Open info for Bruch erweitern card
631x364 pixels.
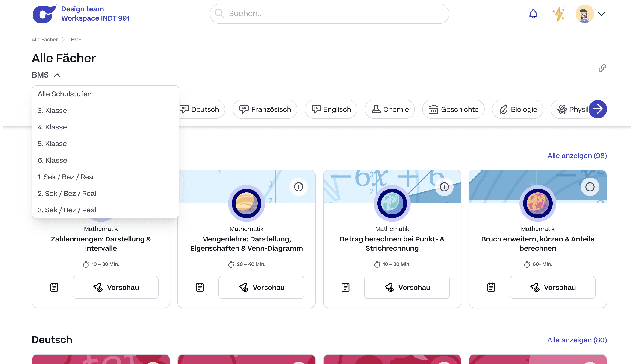tap(590, 187)
